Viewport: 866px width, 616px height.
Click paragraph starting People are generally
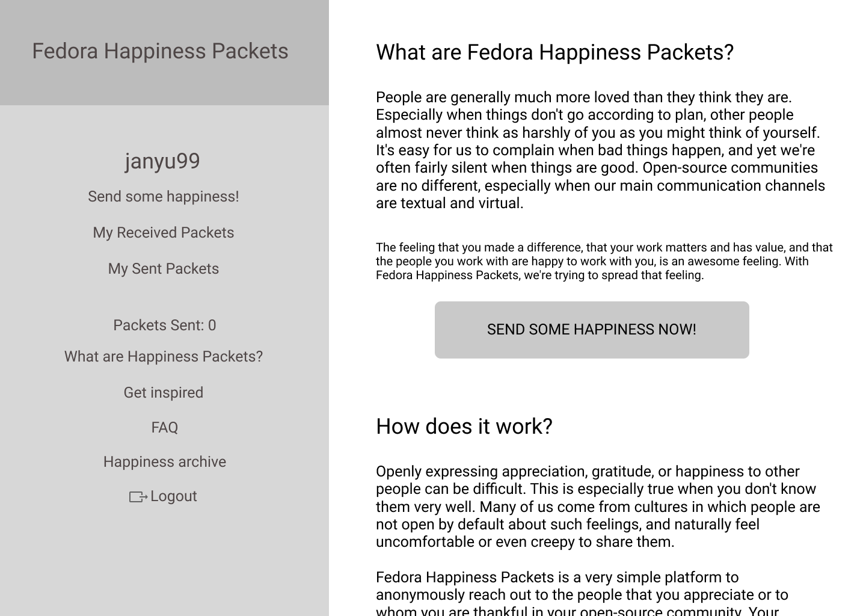601,150
